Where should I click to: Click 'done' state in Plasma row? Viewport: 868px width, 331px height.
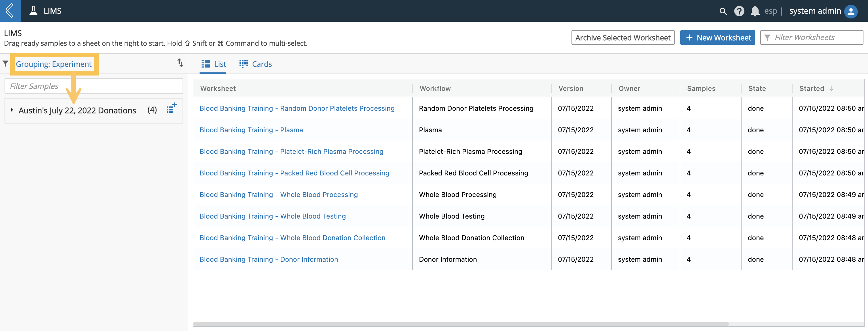point(755,130)
